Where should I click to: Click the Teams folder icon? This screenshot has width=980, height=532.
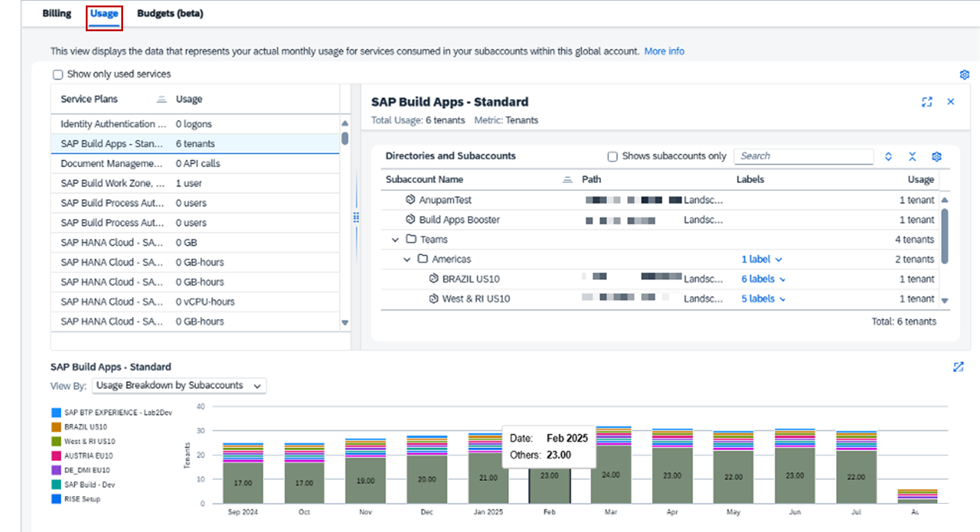point(411,239)
